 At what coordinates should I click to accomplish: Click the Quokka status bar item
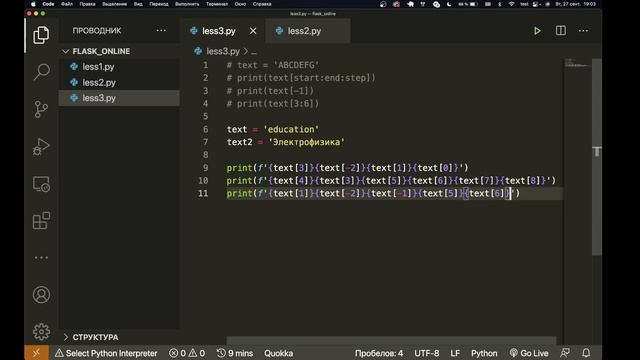click(x=278, y=353)
